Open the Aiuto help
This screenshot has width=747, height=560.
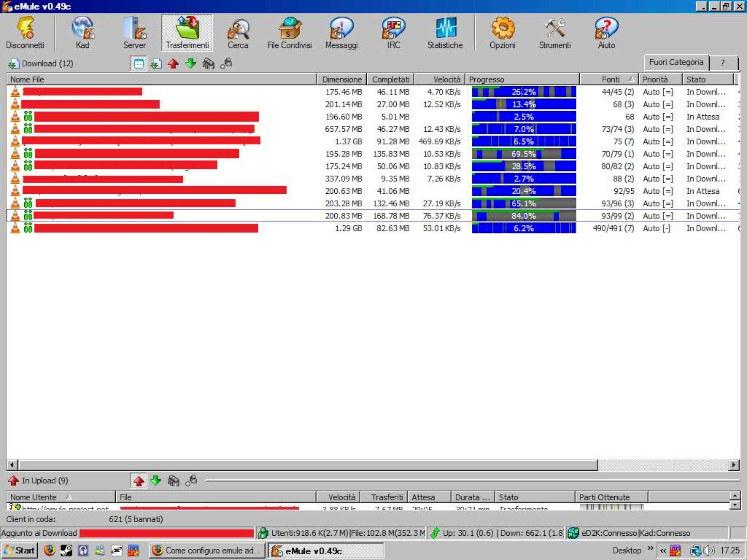(606, 33)
